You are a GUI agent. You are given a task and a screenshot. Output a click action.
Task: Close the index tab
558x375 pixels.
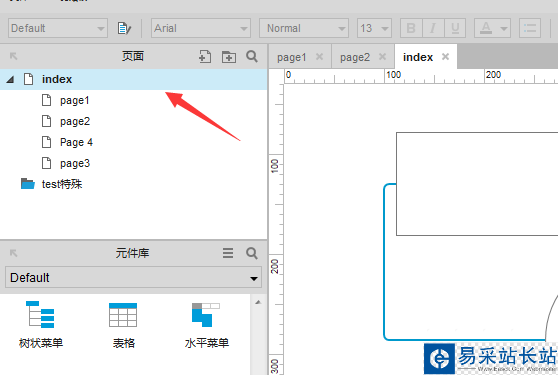pos(445,57)
